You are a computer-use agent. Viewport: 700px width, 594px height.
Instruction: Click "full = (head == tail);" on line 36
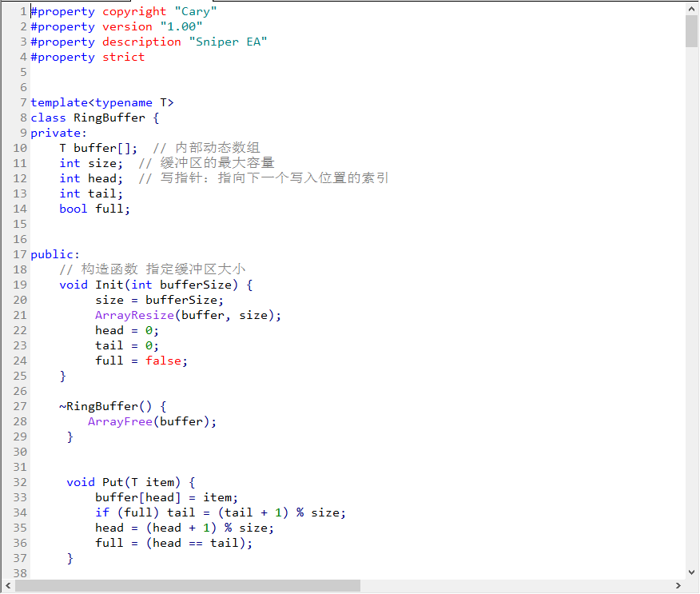click(x=173, y=543)
